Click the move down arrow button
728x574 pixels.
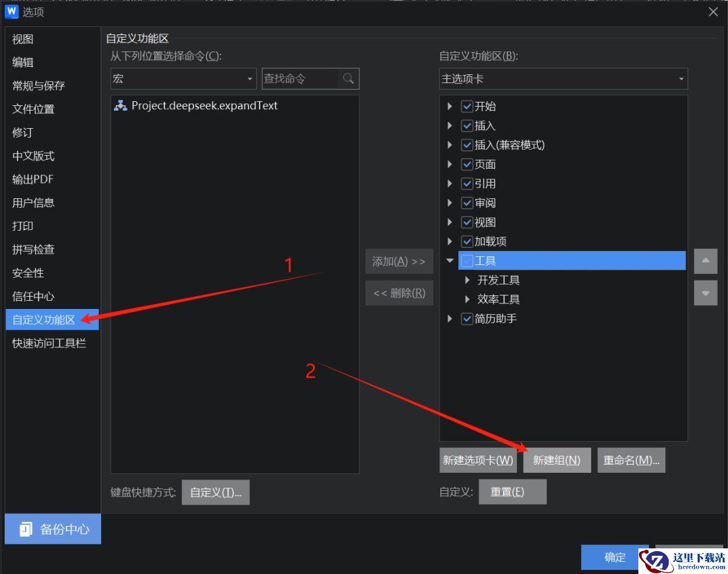[x=705, y=293]
